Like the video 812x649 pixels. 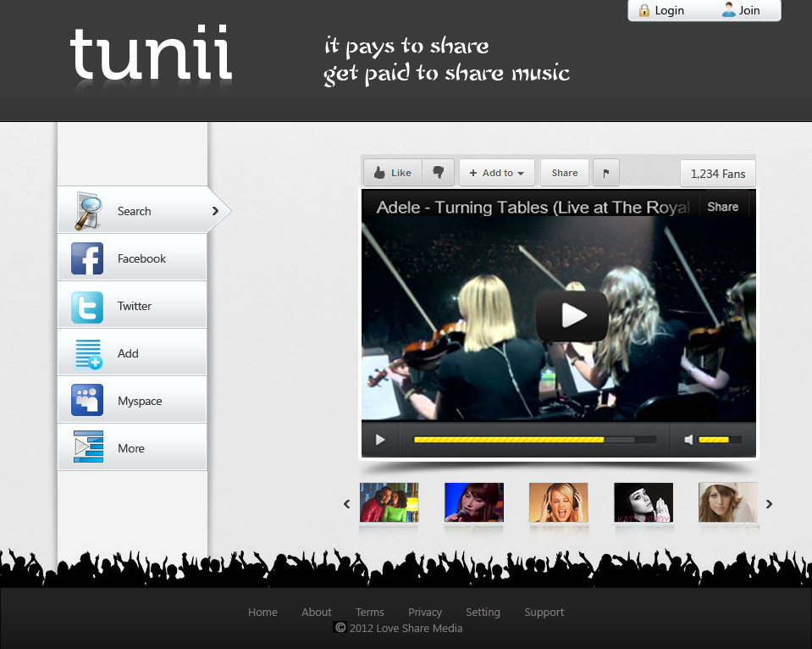[x=393, y=173]
